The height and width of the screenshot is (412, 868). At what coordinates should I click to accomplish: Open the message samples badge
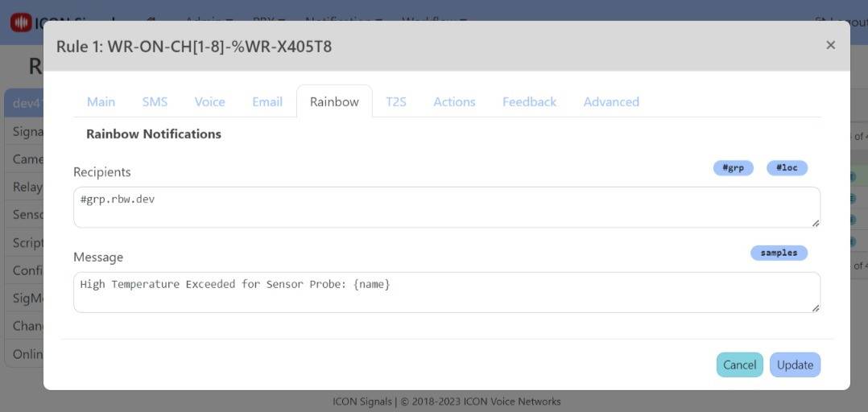(x=779, y=253)
